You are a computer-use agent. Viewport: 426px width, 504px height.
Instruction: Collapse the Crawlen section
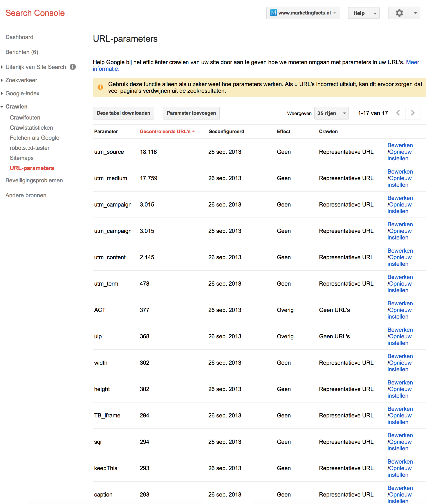[x=16, y=107]
